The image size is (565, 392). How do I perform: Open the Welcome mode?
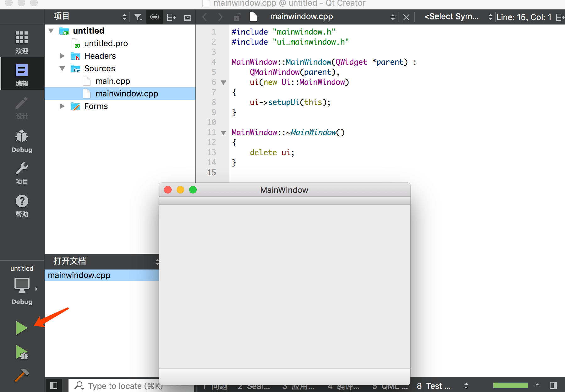[x=22, y=42]
